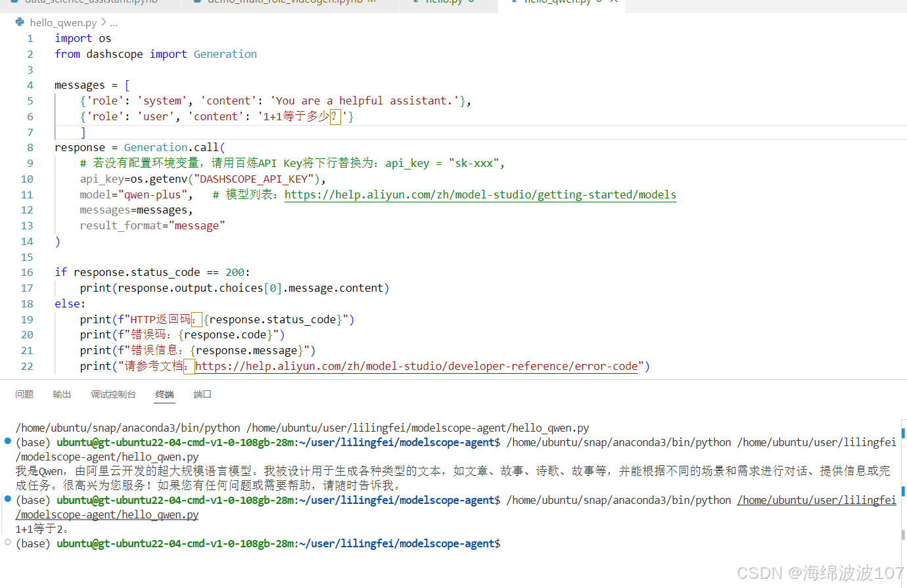Click the word 'dashscope' on line 2
Screen dimensions: 907x588
point(114,54)
